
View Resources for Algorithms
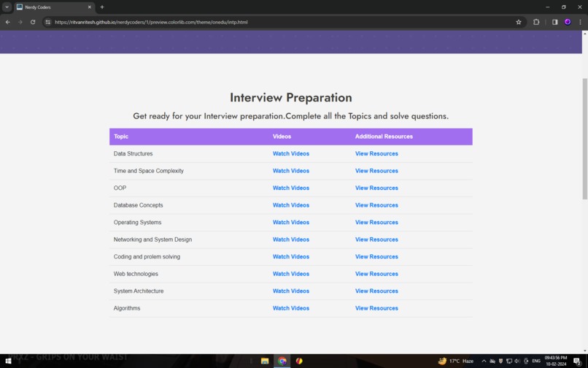tap(376, 308)
